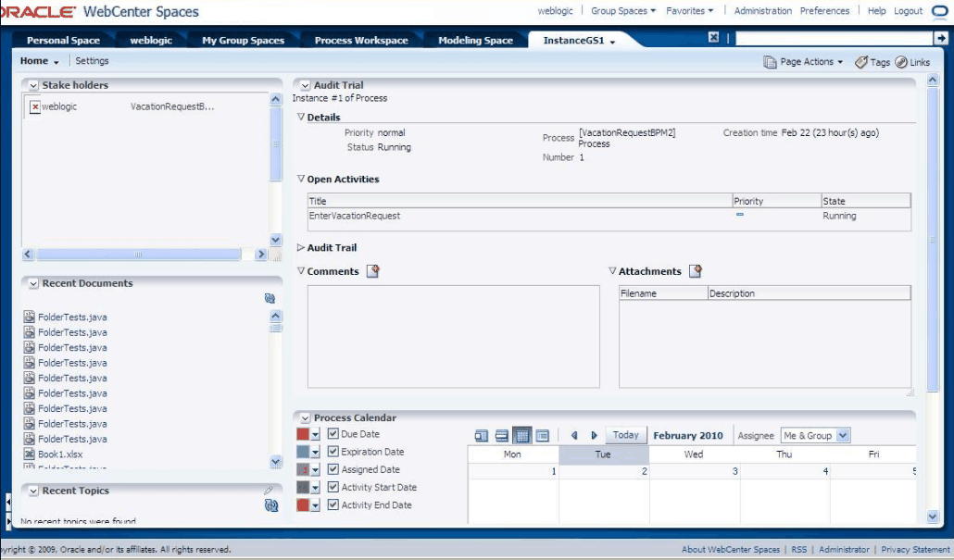Image resolution: width=954 pixels, height=560 pixels.
Task: Collapse the Stake holders panel
Action: coord(33,86)
